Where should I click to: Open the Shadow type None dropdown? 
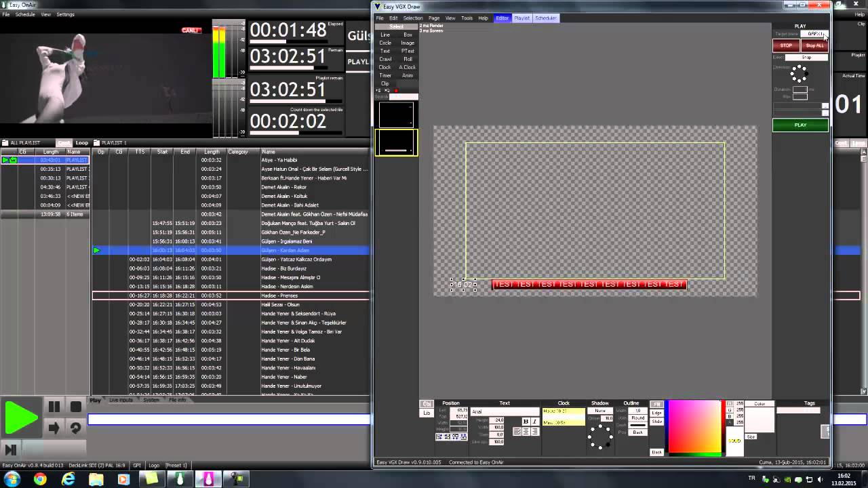pos(600,411)
